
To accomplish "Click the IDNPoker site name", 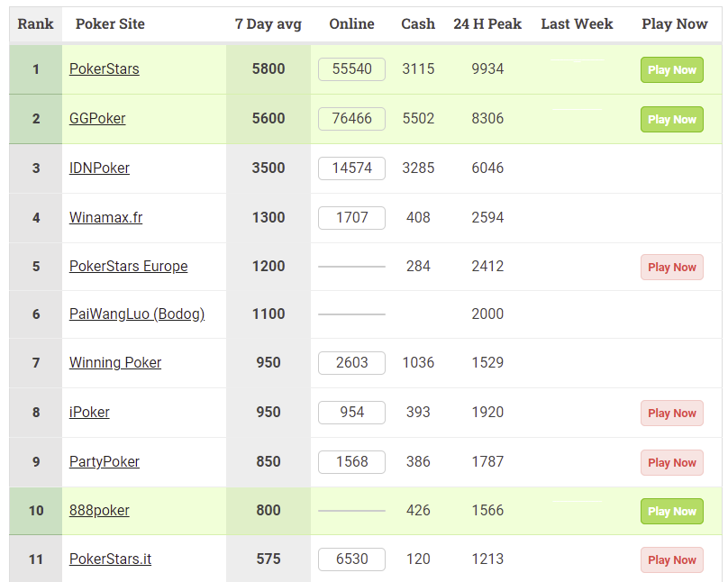I will click(99, 168).
